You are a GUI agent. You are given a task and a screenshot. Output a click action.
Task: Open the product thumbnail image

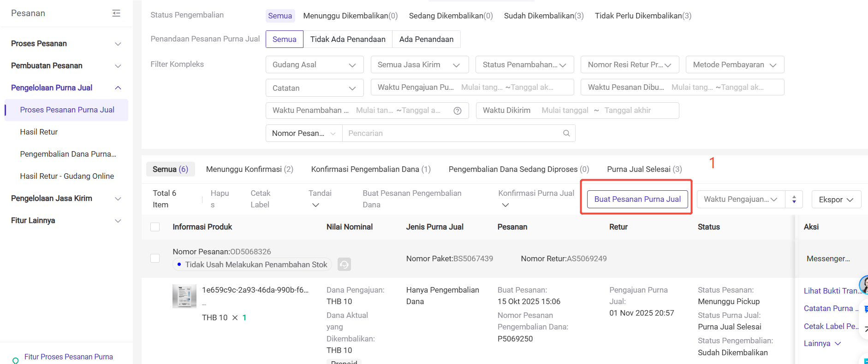pyautogui.click(x=184, y=296)
